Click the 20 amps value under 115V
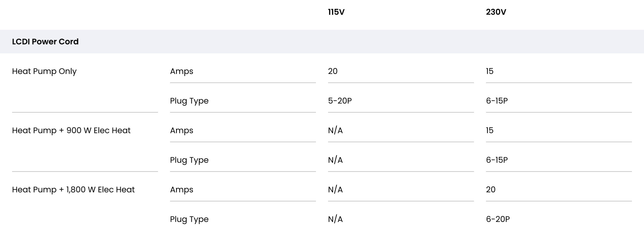The width and height of the screenshot is (644, 231). pyautogui.click(x=333, y=71)
